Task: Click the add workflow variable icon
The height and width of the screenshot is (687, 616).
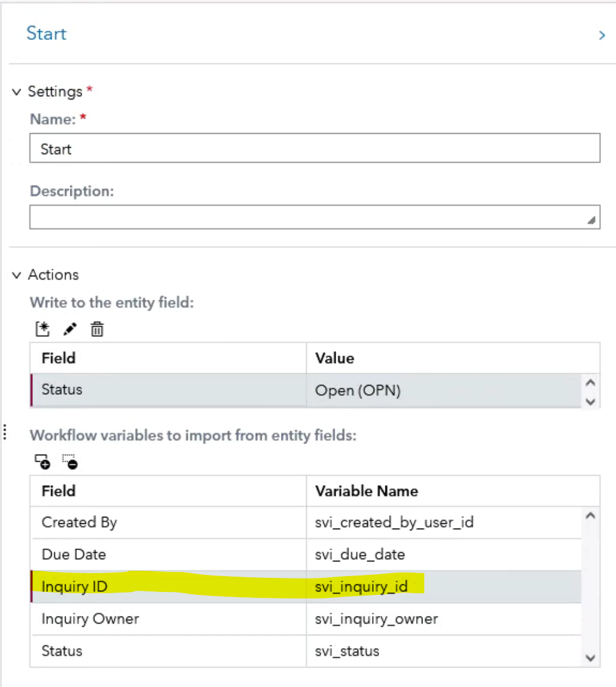Action: click(x=42, y=462)
